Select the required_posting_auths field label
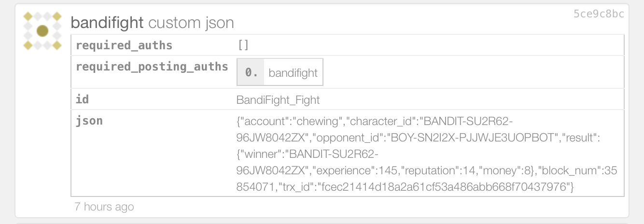Image resolution: width=644 pixels, height=224 pixels. [x=152, y=67]
